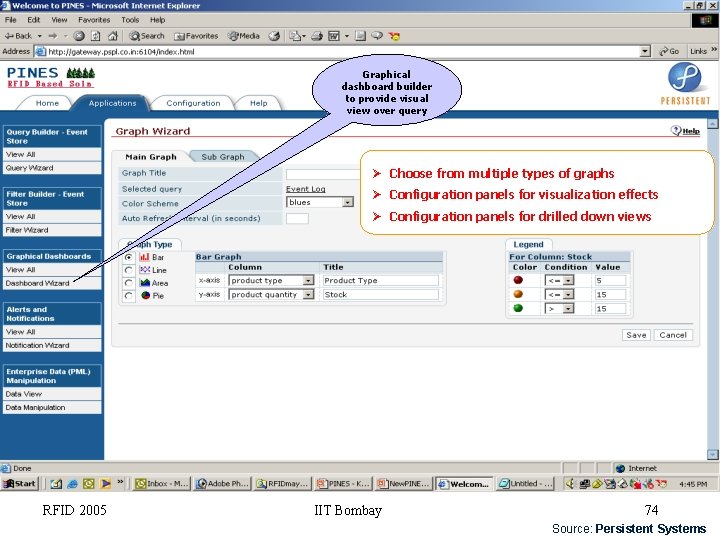Select Line graph radio button

click(129, 270)
